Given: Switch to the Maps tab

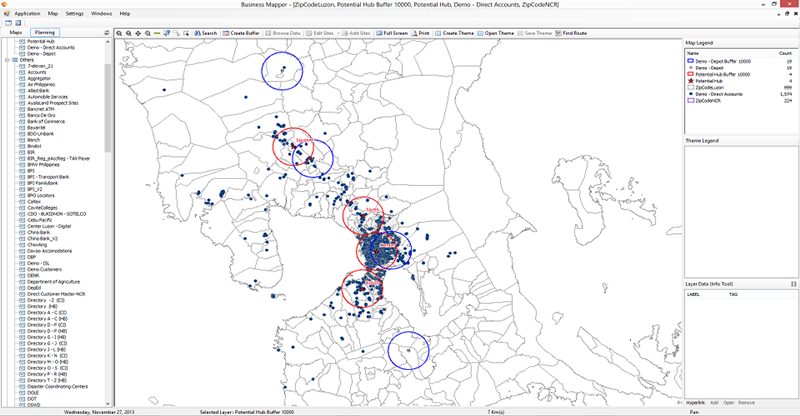Looking at the screenshot, I should coord(16,33).
